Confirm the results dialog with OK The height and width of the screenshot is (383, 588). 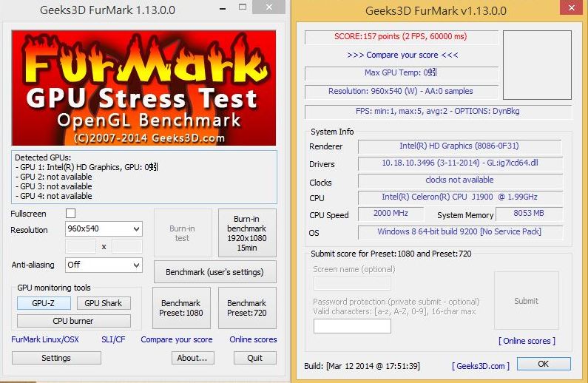point(544,364)
